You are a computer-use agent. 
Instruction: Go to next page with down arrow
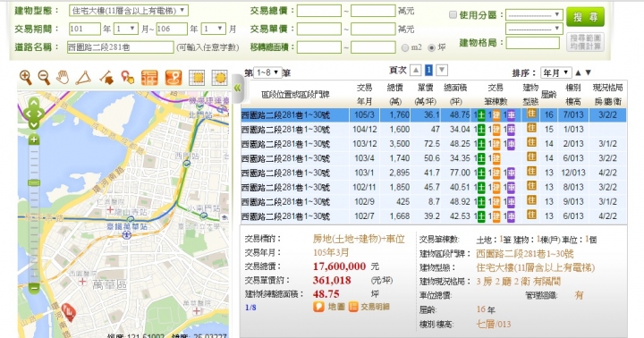pos(442,71)
